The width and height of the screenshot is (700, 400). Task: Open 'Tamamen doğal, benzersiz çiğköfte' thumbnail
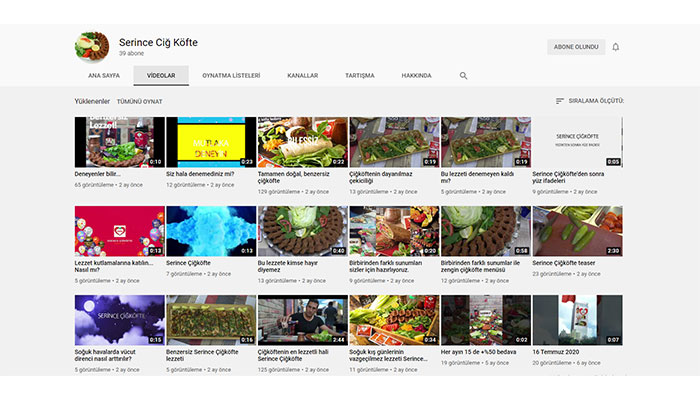pos(303,142)
